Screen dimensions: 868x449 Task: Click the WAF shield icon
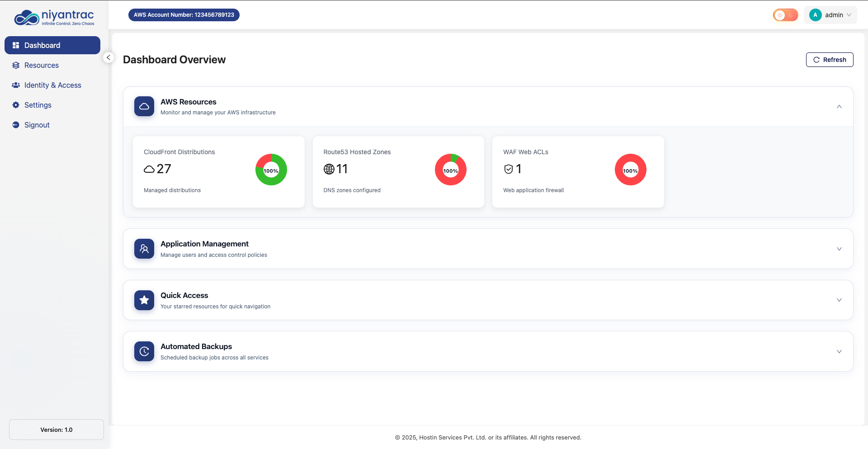tap(509, 169)
